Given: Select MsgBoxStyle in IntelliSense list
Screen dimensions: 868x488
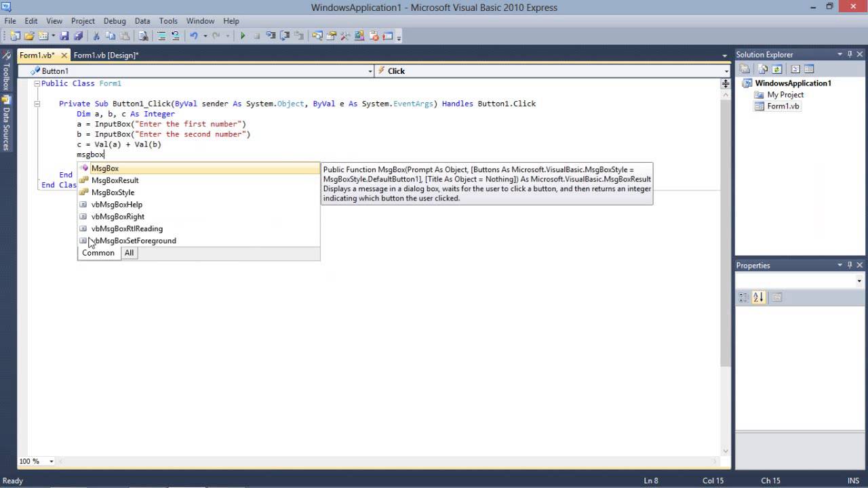Looking at the screenshot, I should tap(198, 192).
